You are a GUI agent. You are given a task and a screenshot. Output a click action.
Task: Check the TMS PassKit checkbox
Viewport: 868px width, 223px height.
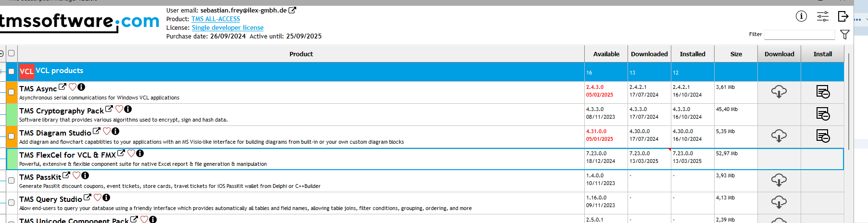click(12, 180)
